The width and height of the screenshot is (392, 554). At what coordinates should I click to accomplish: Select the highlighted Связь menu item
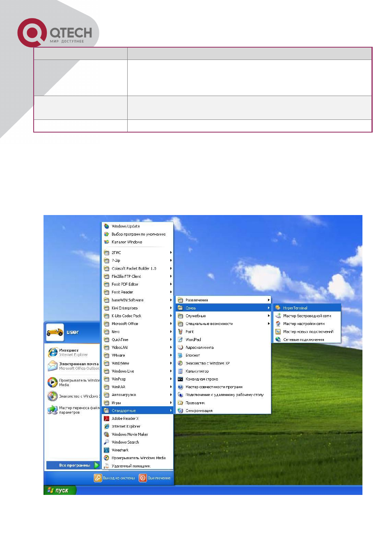pyautogui.click(x=223, y=308)
